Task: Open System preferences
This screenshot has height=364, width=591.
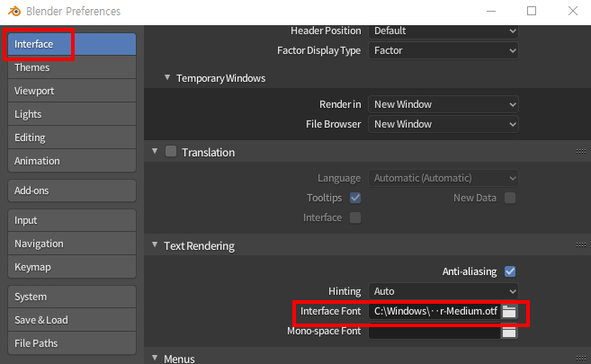Action: pos(72,297)
